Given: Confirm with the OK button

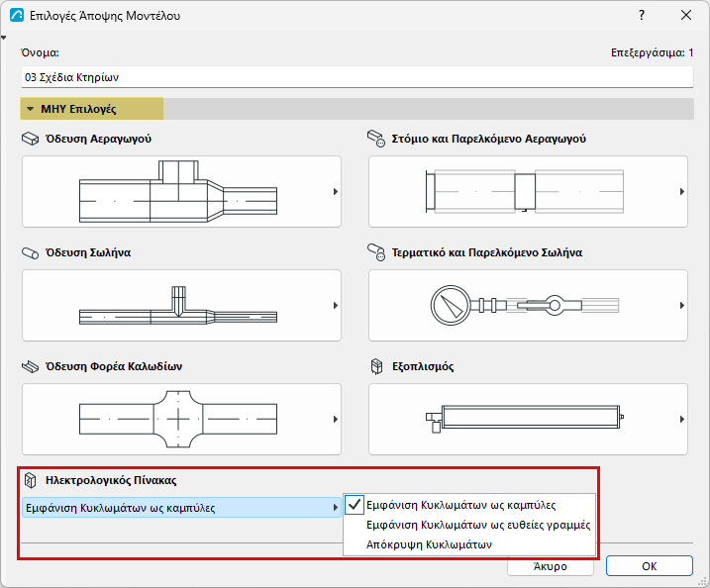Looking at the screenshot, I should pyautogui.click(x=650, y=566).
